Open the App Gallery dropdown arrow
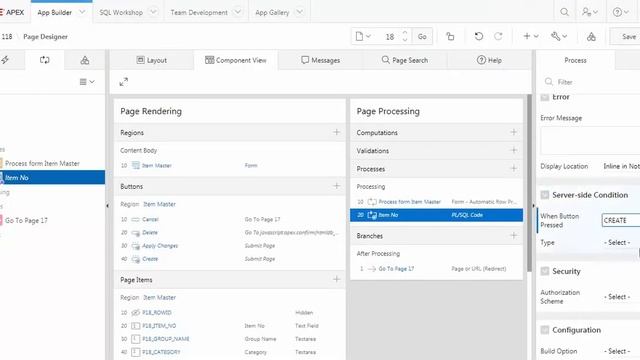 (300, 12)
